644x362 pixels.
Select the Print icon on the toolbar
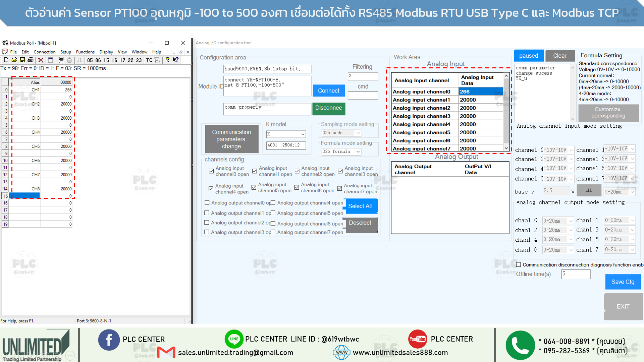(x=31, y=60)
